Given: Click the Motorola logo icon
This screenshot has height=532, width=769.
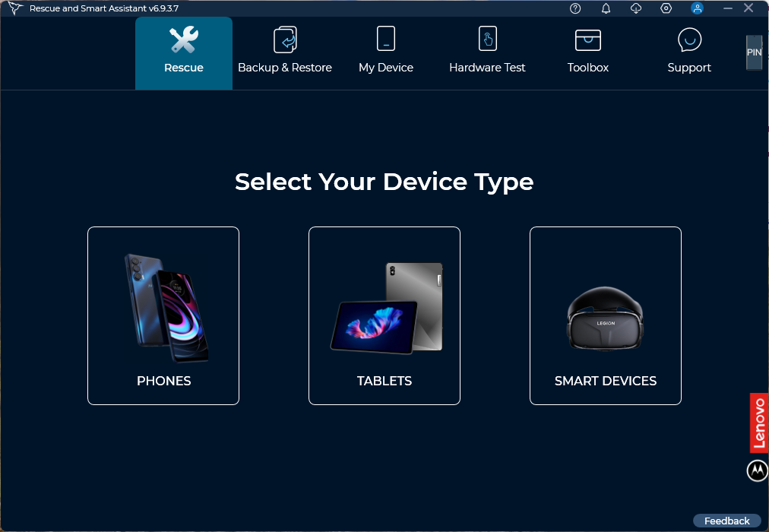Looking at the screenshot, I should pos(758,470).
